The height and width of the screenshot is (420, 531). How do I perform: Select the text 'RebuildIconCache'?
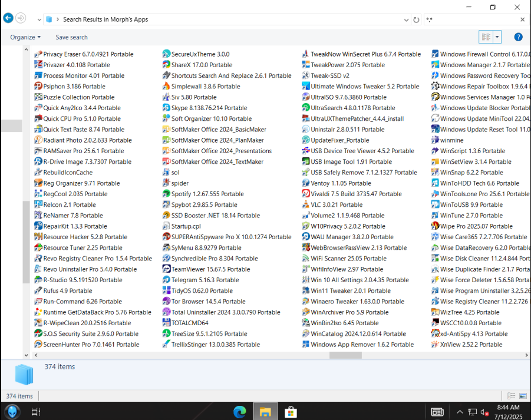[68, 173]
